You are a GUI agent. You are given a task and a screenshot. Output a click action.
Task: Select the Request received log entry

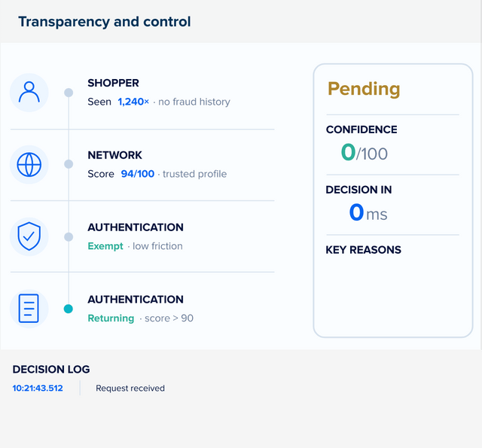pyautogui.click(x=130, y=388)
